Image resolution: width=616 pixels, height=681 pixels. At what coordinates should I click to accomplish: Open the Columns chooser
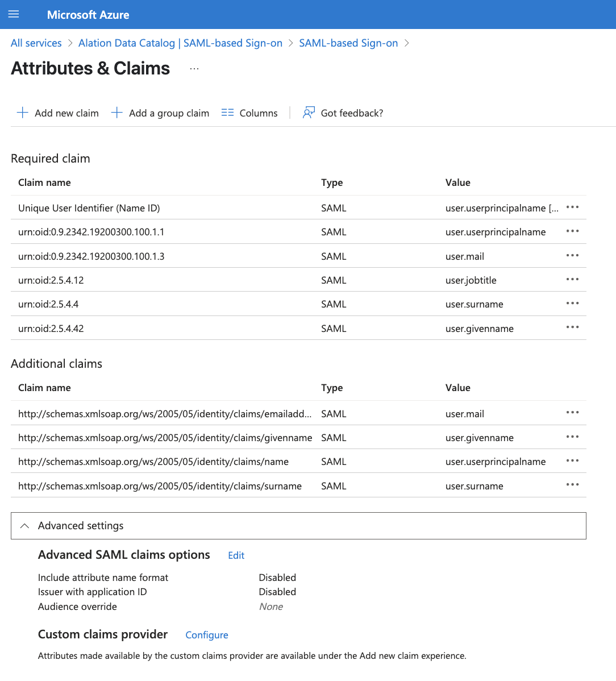(x=249, y=113)
